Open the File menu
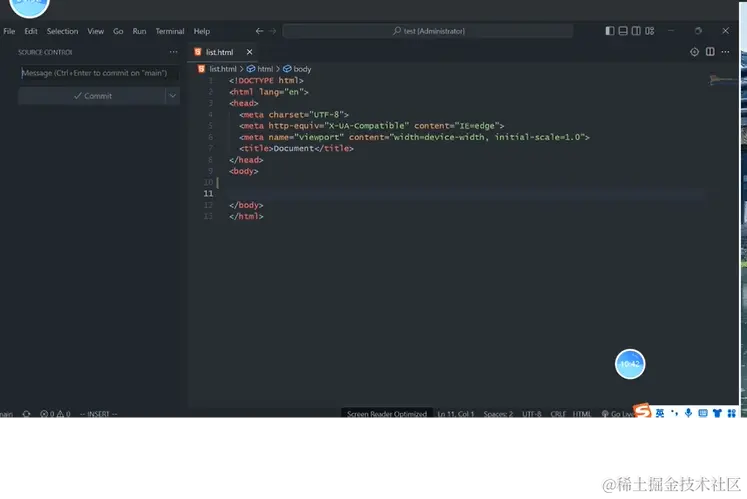The width and height of the screenshot is (747, 499). point(9,31)
